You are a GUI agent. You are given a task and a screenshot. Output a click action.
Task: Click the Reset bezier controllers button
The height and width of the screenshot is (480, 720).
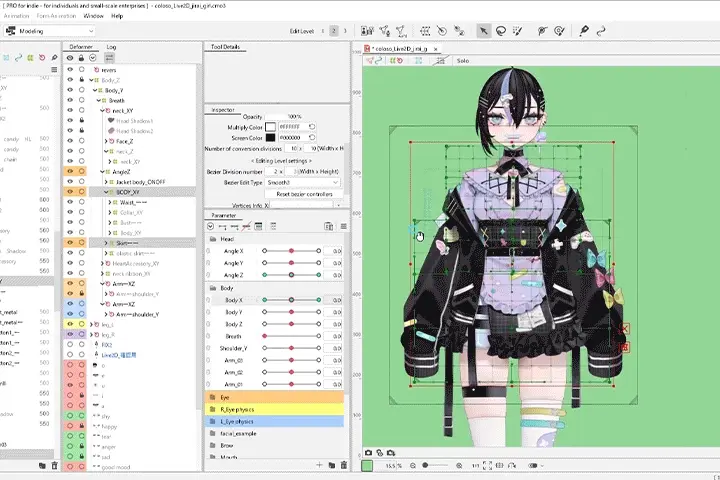tap(304, 194)
